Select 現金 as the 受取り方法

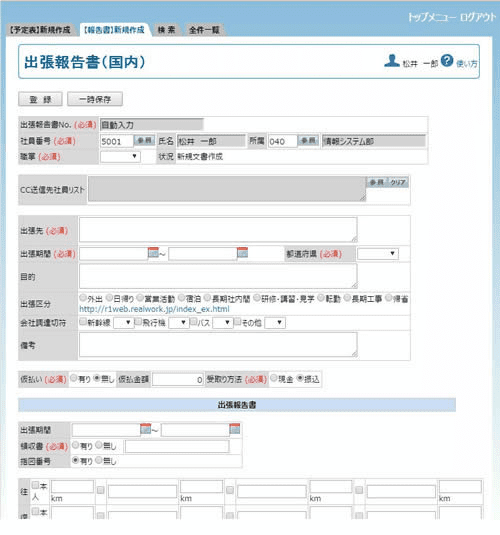click(x=274, y=378)
